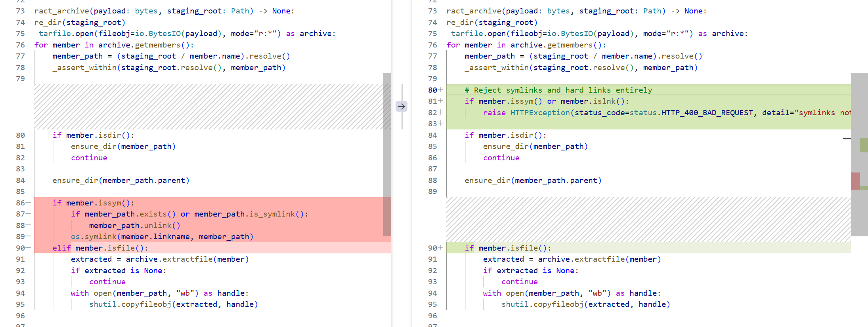Click "with open(member_path, "wb")" line in right pane
The width and height of the screenshot is (868, 327).
point(572,293)
